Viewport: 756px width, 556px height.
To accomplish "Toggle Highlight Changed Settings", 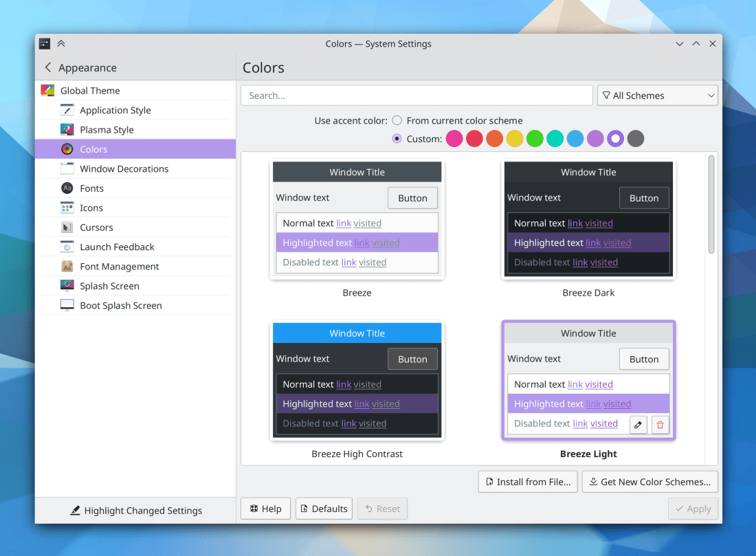I will (135, 511).
